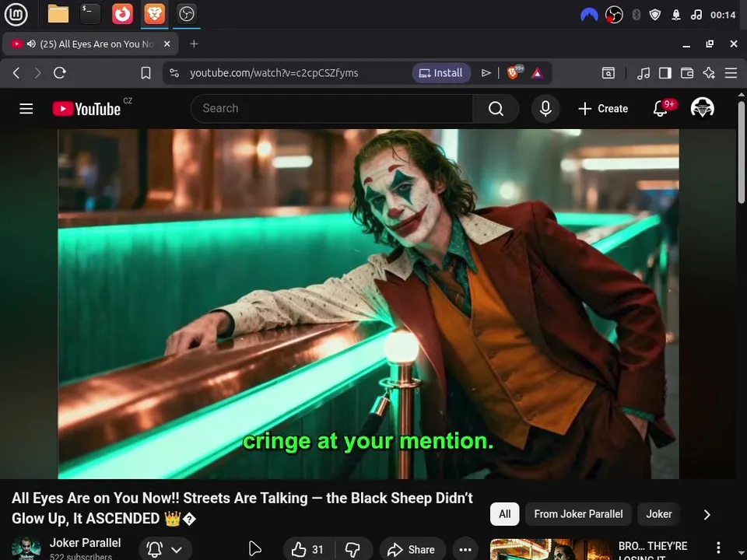Click the blue VPN tray icon

[589, 16]
